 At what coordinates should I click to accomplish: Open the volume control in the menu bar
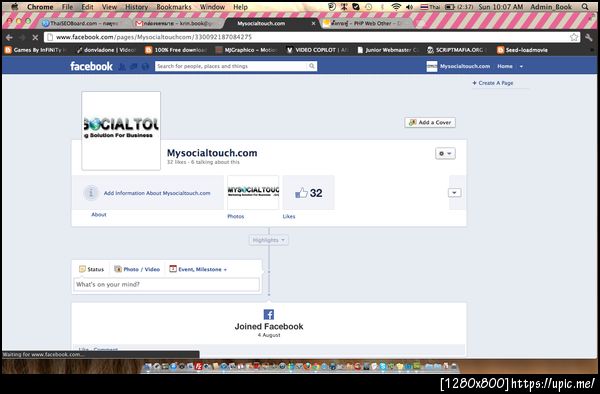[409, 7]
